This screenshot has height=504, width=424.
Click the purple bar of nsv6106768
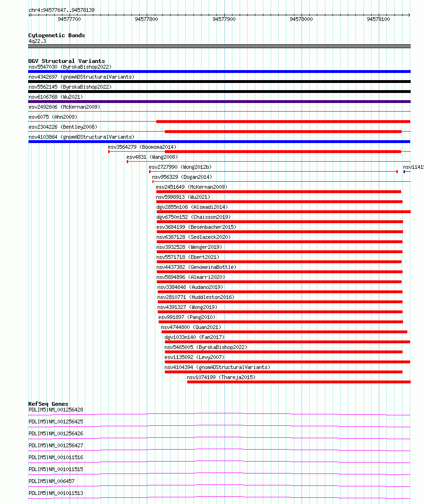220,102
